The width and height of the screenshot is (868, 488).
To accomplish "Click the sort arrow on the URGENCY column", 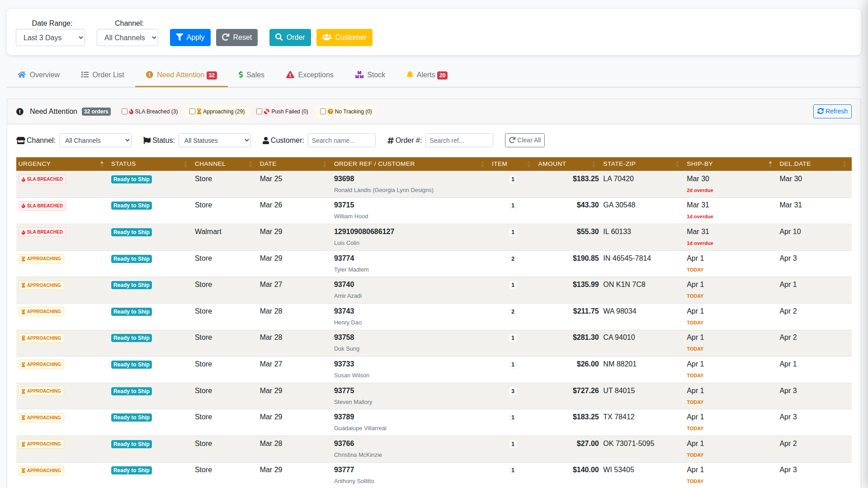I will (101, 164).
